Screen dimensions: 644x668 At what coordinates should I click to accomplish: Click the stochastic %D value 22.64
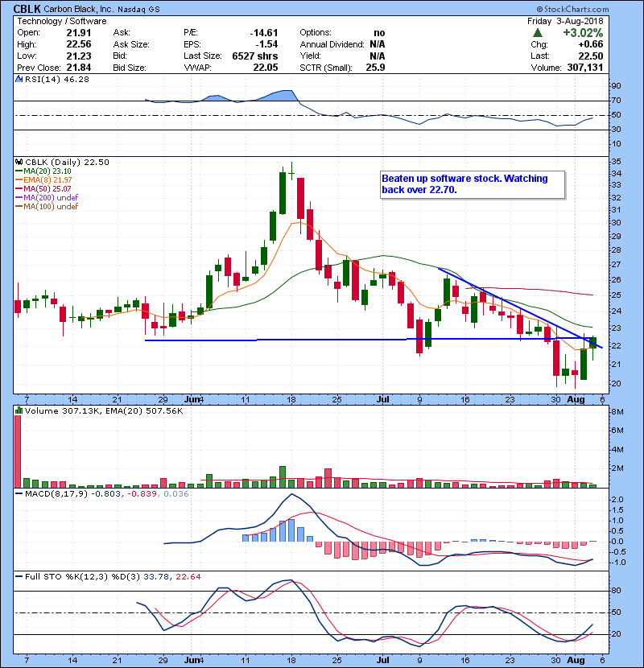[188, 577]
